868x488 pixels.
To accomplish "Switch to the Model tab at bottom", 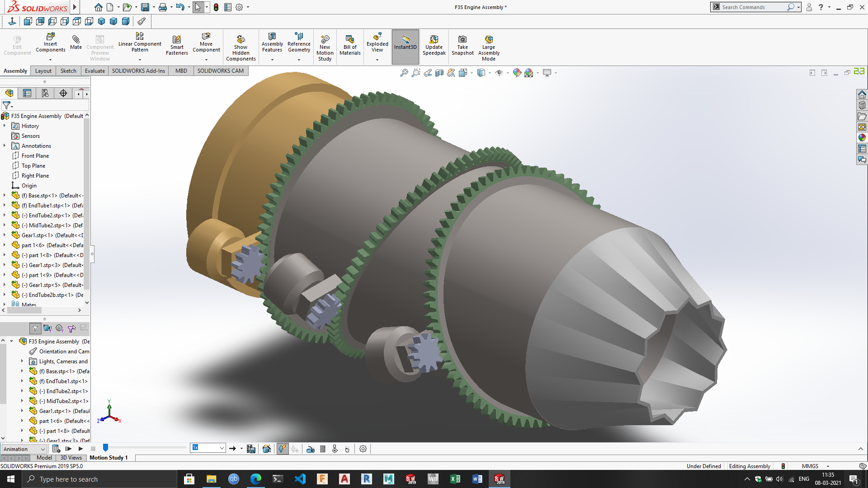I will (x=44, y=458).
